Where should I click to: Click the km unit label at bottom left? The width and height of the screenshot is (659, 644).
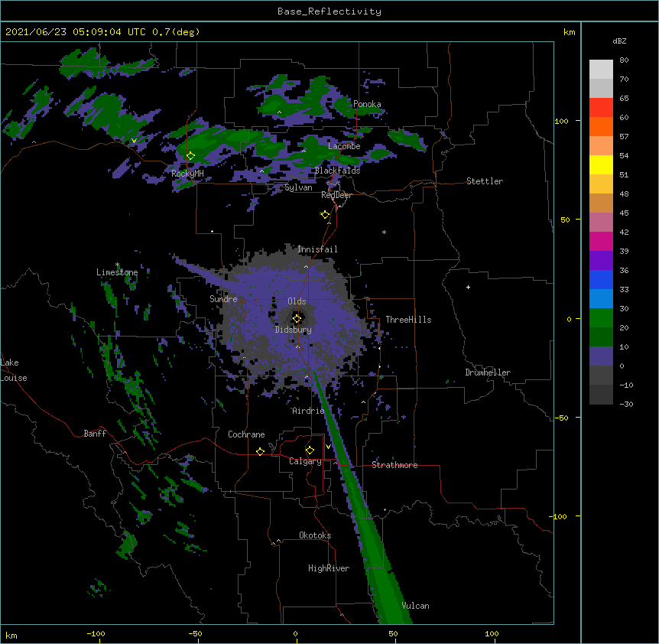pos(11,636)
